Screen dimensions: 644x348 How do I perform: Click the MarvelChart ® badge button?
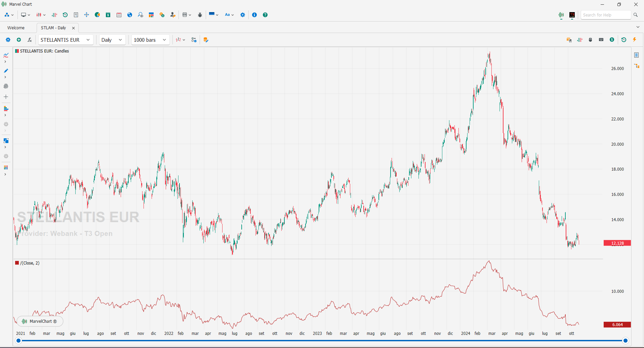40,321
